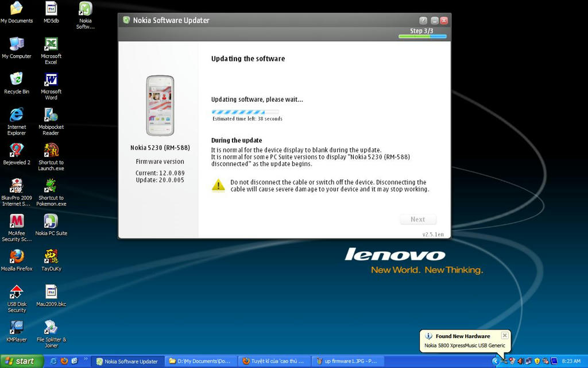
Task: Launch the TayDuKy desktop shortcut
Action: (x=51, y=260)
